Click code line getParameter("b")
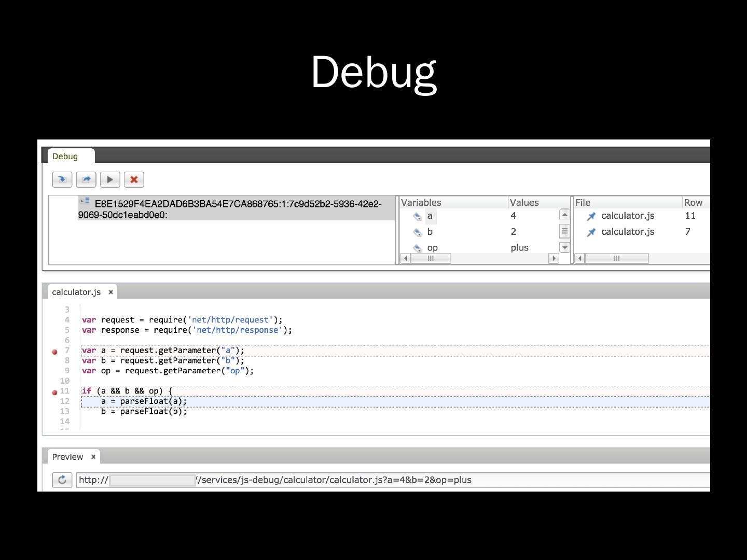 (163, 361)
